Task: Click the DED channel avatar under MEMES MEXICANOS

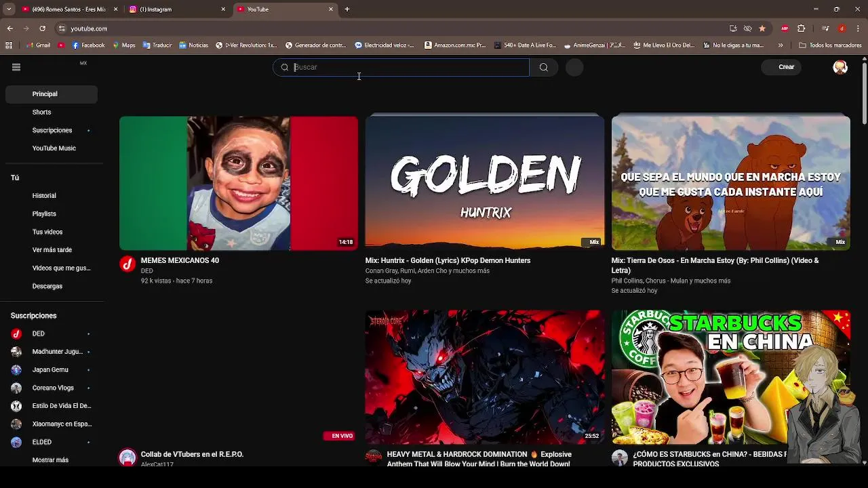Action: [x=127, y=264]
